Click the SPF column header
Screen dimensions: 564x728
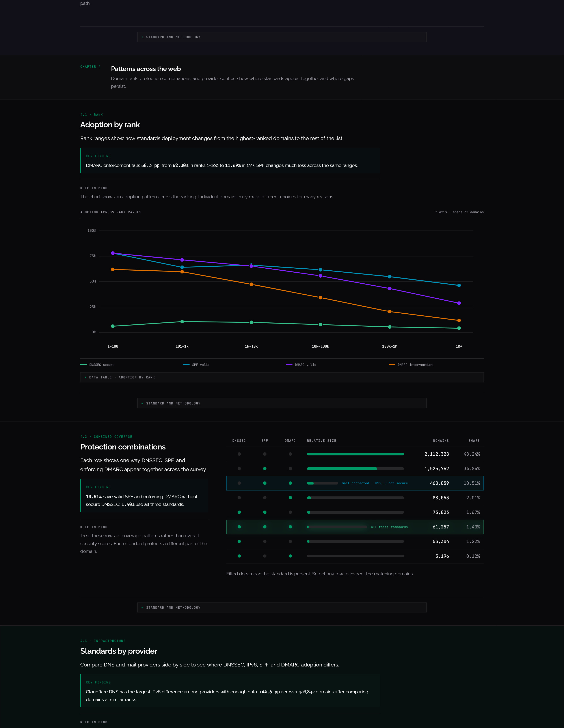click(265, 441)
